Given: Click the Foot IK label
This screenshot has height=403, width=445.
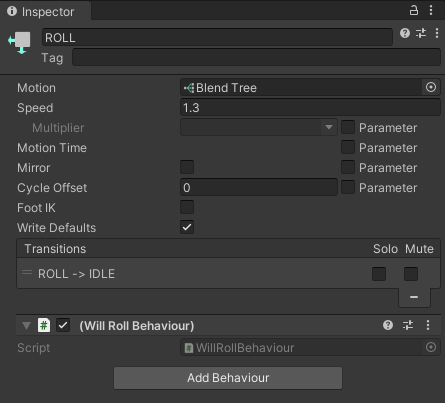Looking at the screenshot, I should pyautogui.click(x=36, y=208).
